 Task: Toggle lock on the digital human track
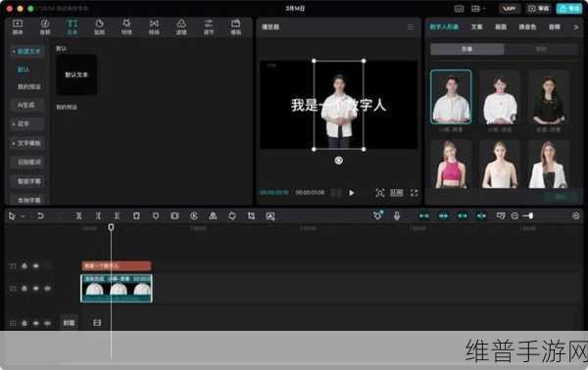(x=24, y=289)
